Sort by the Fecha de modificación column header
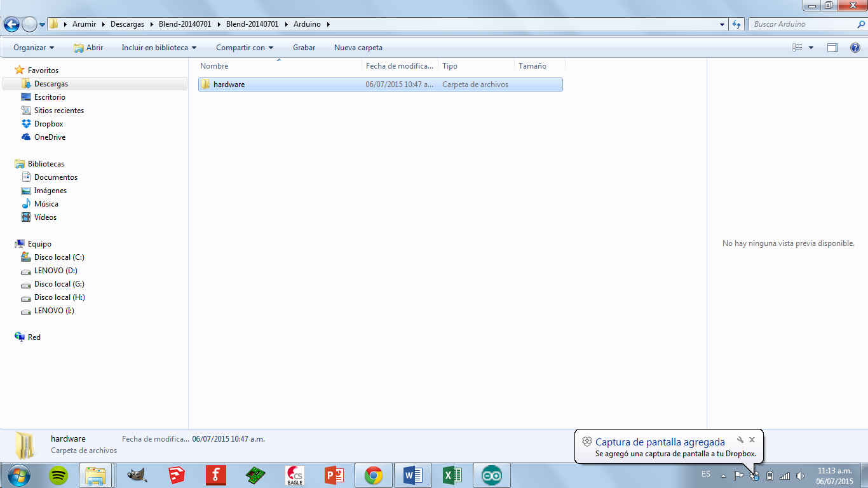This screenshot has height=488, width=868. coord(400,66)
